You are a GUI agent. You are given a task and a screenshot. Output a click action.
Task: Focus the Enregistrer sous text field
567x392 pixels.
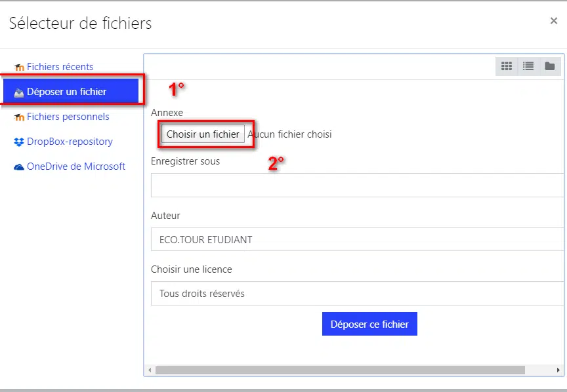tap(357, 185)
